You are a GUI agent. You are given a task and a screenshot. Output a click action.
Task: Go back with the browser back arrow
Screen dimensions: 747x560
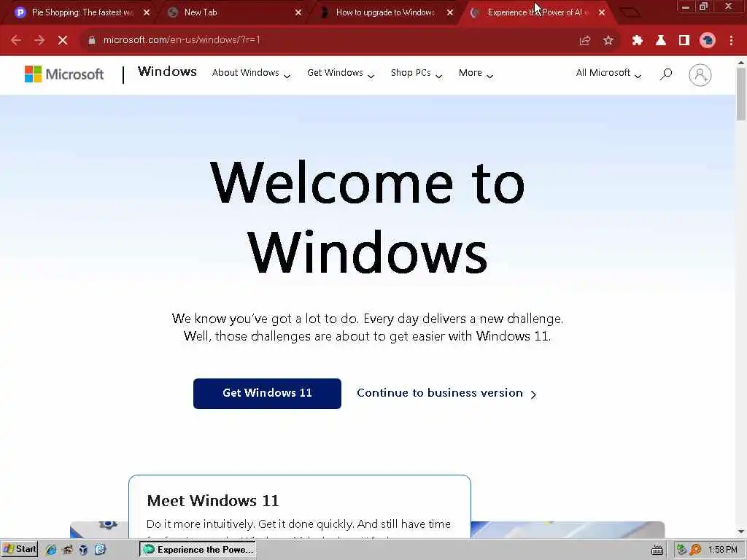[x=16, y=41]
